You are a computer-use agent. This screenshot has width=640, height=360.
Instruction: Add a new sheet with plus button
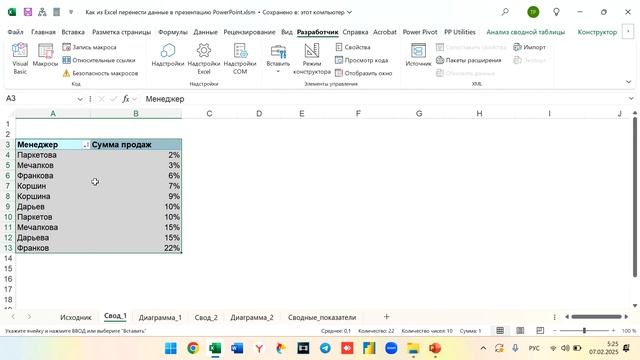pos(387,316)
